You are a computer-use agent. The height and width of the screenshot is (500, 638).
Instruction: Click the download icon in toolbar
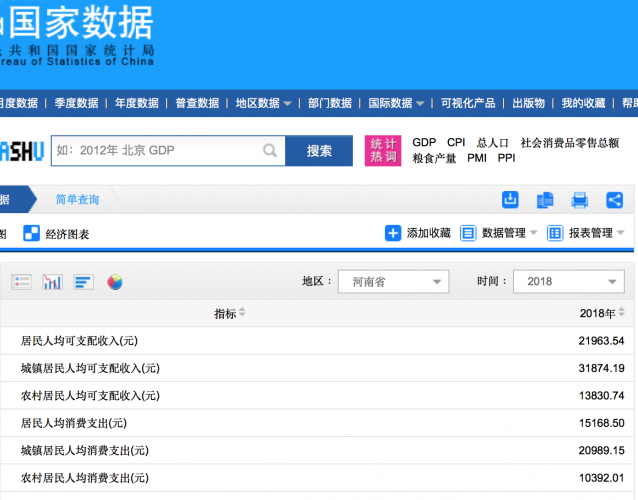click(510, 200)
